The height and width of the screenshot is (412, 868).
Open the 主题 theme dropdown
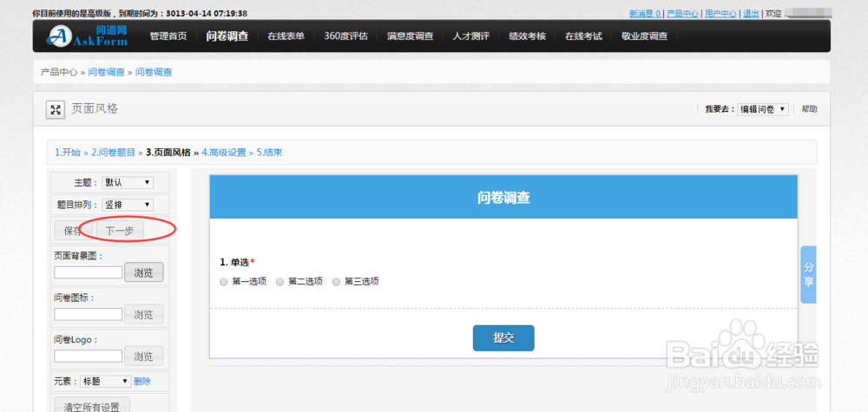tap(128, 183)
